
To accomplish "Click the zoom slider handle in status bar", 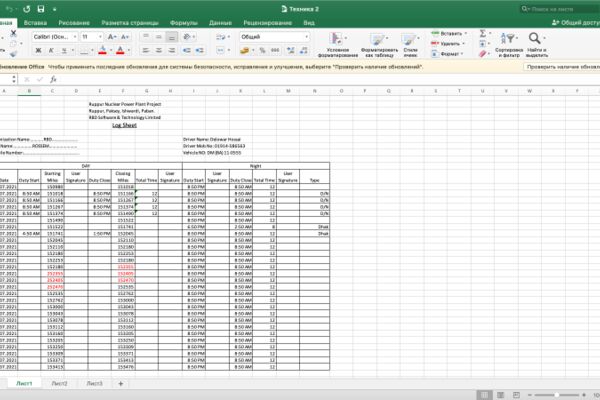I will [x=557, y=395].
